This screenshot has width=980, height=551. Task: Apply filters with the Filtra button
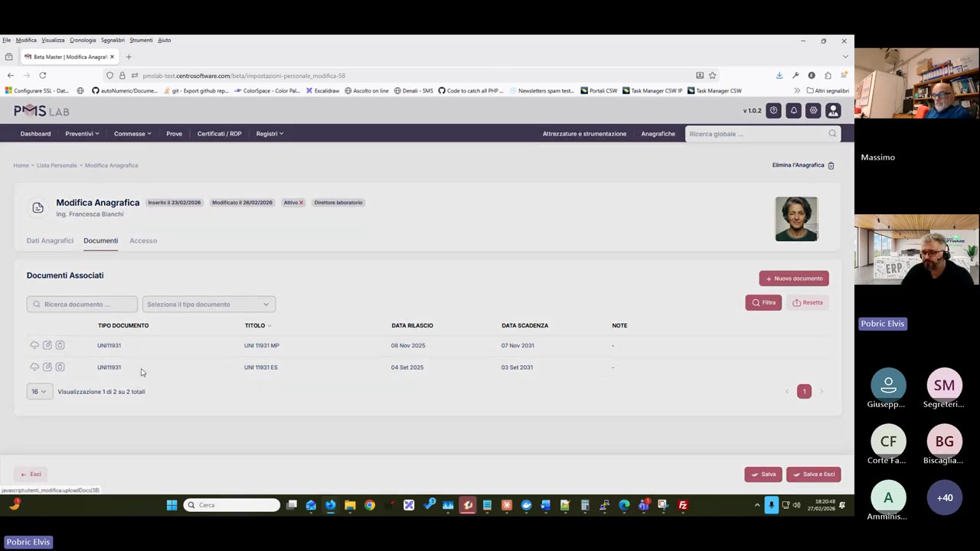point(763,302)
